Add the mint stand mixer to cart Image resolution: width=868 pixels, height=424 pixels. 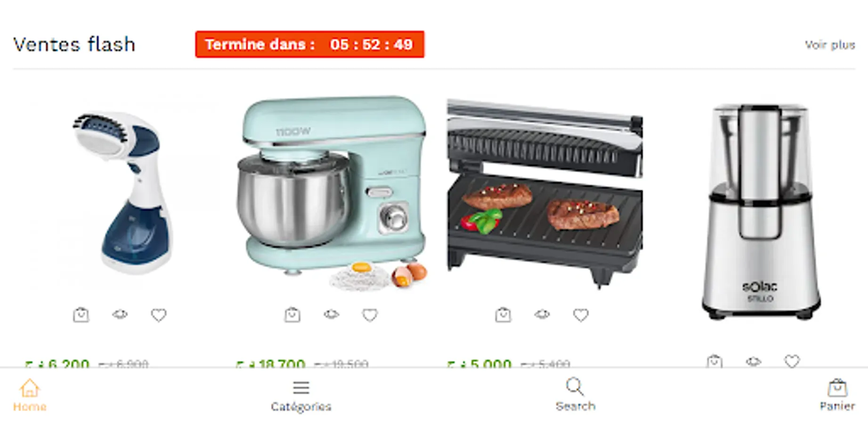[292, 314]
